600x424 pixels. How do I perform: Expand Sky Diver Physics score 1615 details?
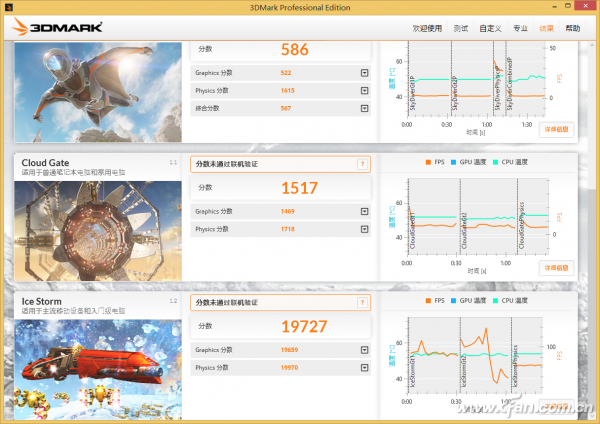click(364, 91)
